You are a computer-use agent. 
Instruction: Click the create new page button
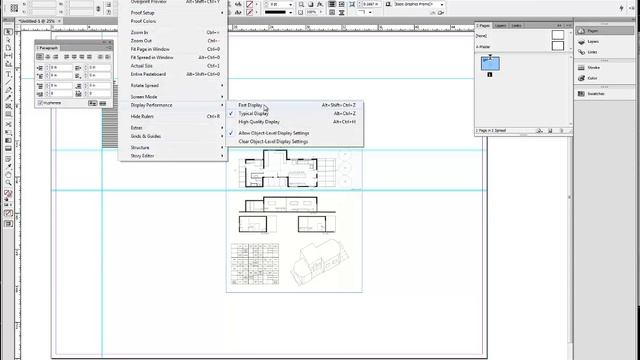point(550,131)
